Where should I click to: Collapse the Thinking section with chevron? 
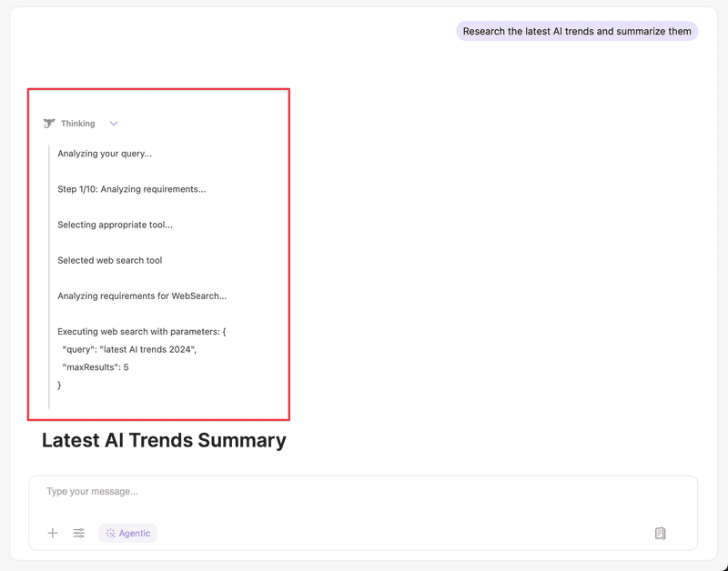[x=114, y=124]
